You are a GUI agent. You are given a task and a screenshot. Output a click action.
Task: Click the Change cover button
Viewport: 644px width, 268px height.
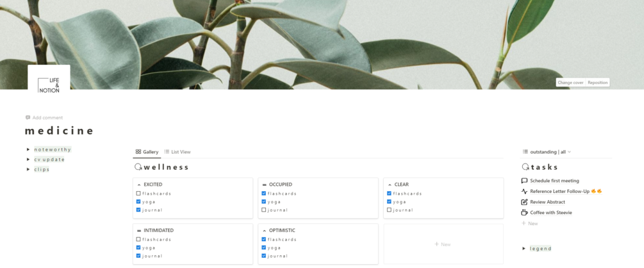tap(570, 83)
